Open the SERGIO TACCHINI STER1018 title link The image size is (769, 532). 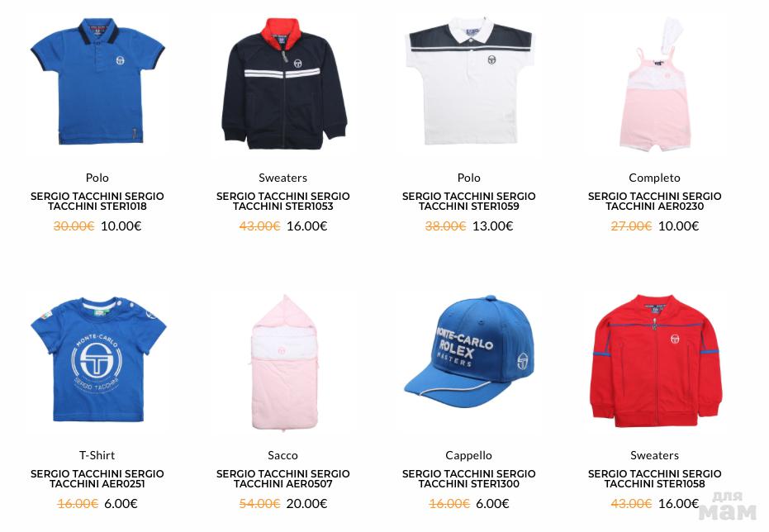pos(97,201)
